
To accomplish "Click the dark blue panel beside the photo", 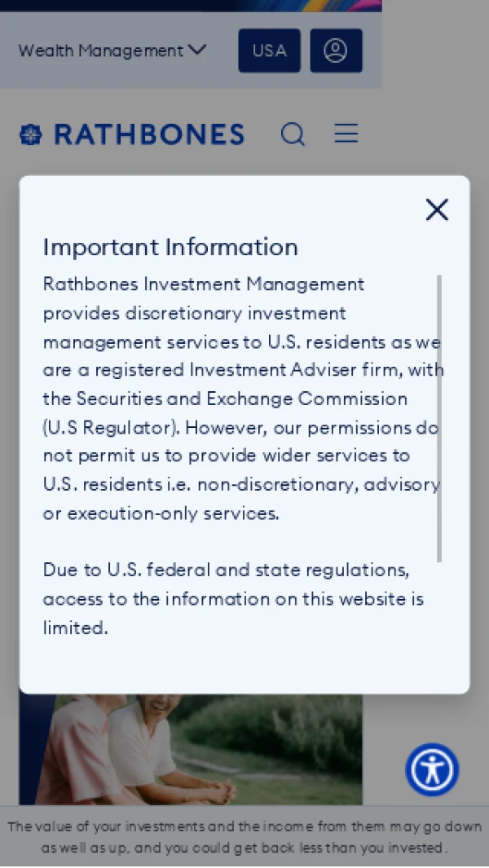I will click(x=37, y=749).
